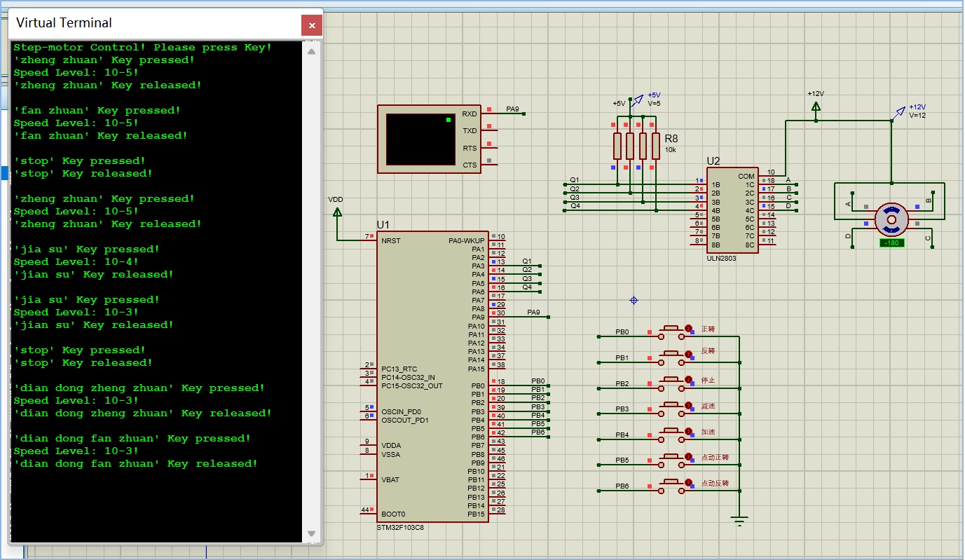Click the motor's -180 angle readout
This screenshot has width=965, height=560.
click(x=891, y=243)
